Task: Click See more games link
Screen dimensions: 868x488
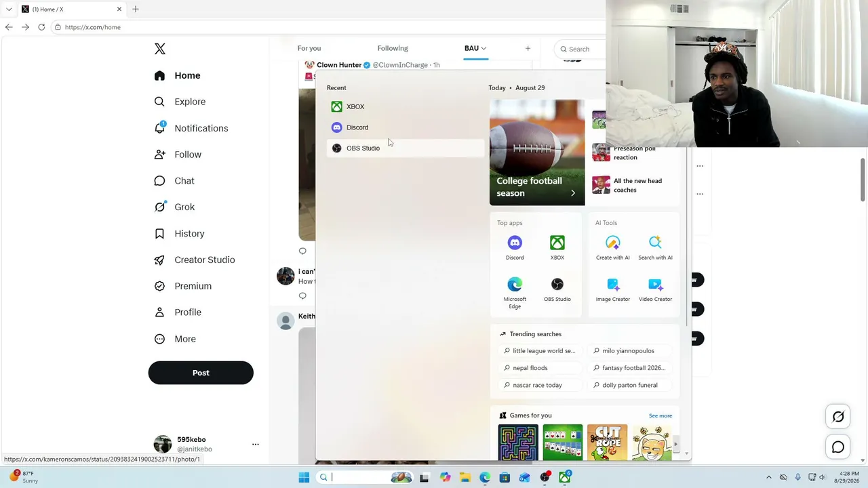Action: pyautogui.click(x=660, y=415)
